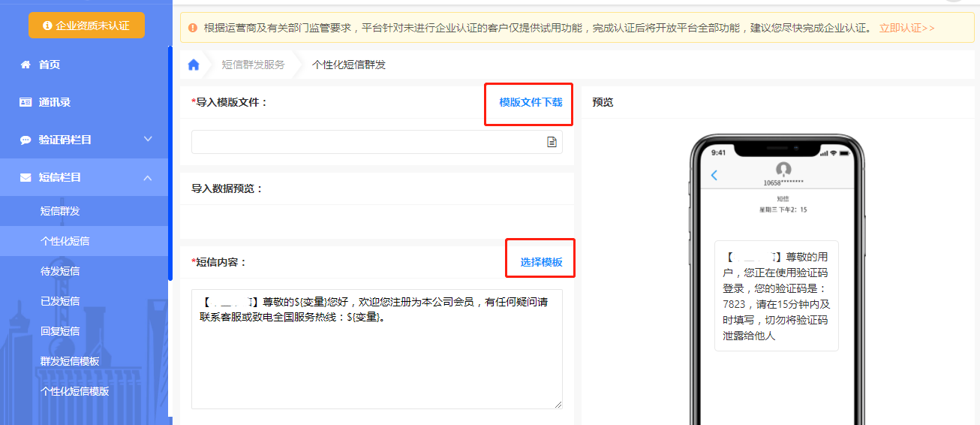Expand the 验证码栏目 chevron
The height and width of the screenshot is (425, 980).
tap(148, 140)
